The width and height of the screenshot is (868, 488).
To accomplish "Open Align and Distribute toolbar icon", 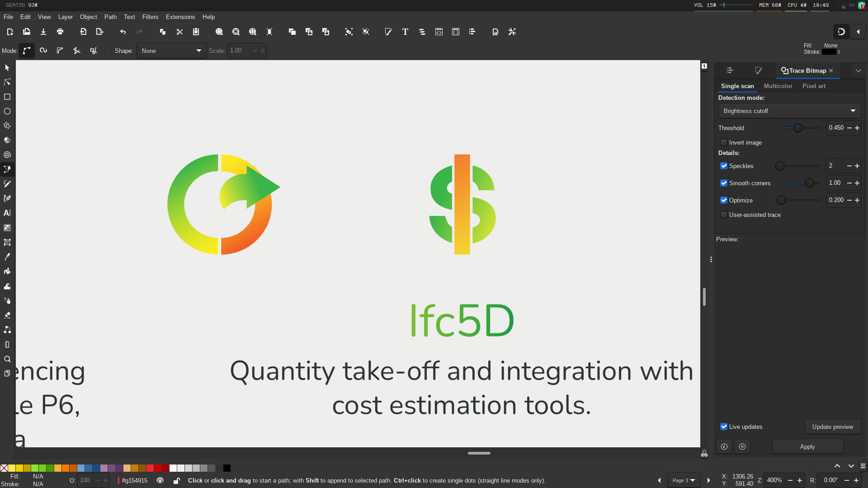I will point(472,32).
